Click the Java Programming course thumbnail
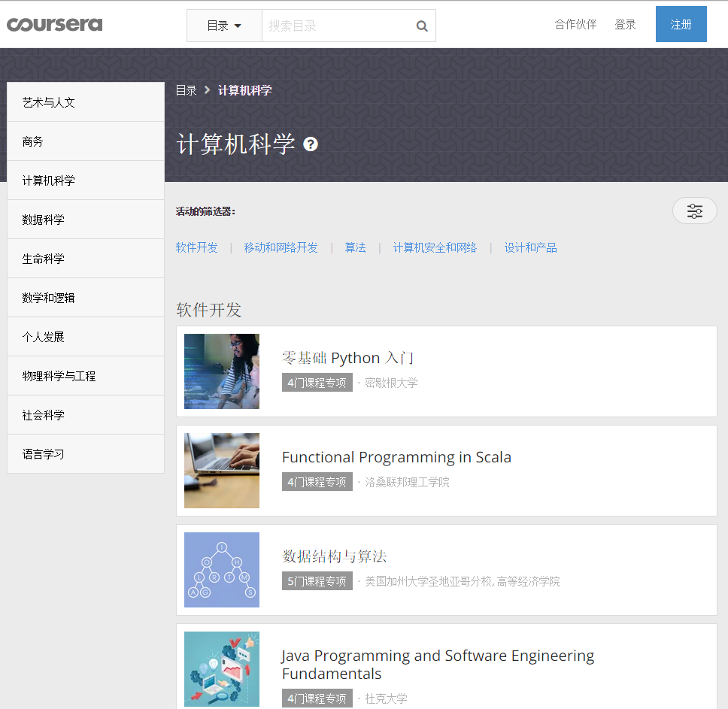Viewport: 728px width, 709px height. [x=222, y=669]
